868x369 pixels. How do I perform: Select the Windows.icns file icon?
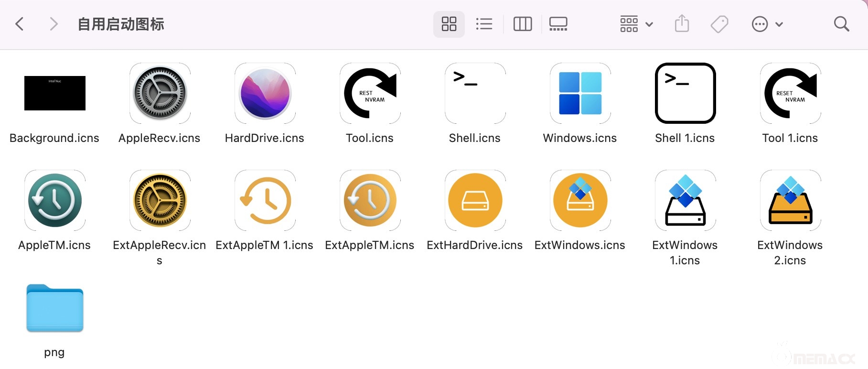(x=580, y=93)
